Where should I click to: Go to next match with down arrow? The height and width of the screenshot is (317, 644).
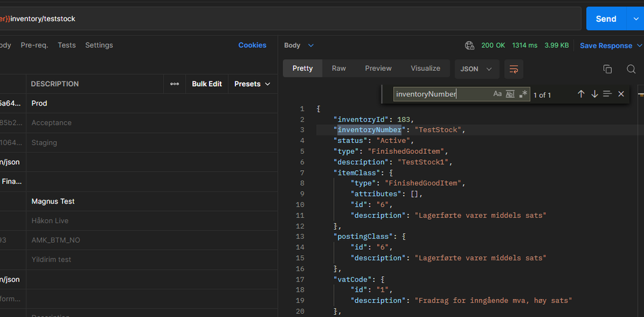[x=594, y=94]
